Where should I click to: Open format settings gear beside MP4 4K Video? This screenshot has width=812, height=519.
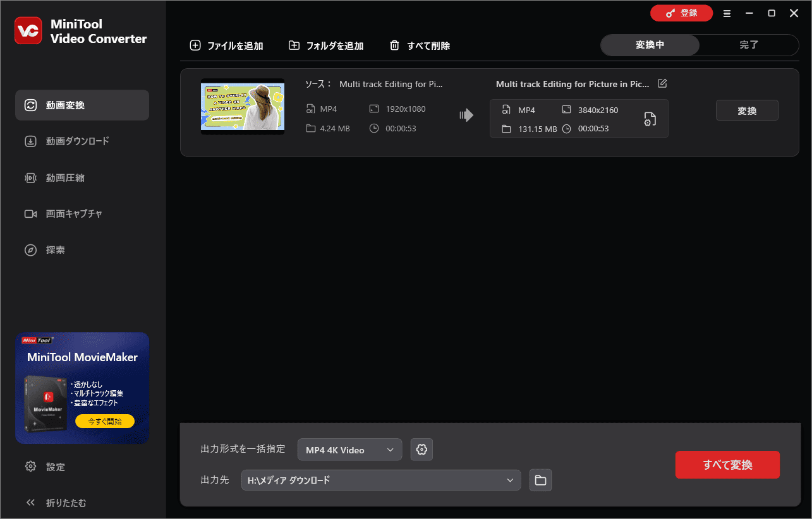point(421,450)
